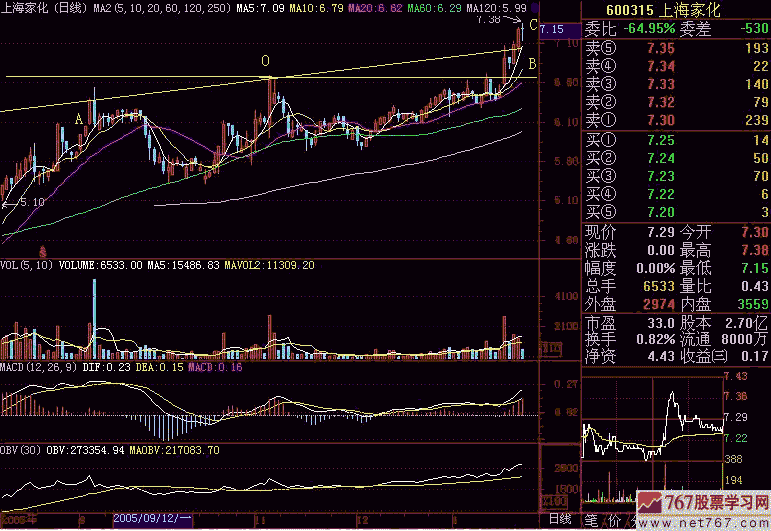Select the 卖① 7.30 ask row
The height and width of the screenshot is (531, 771).
[x=675, y=119]
